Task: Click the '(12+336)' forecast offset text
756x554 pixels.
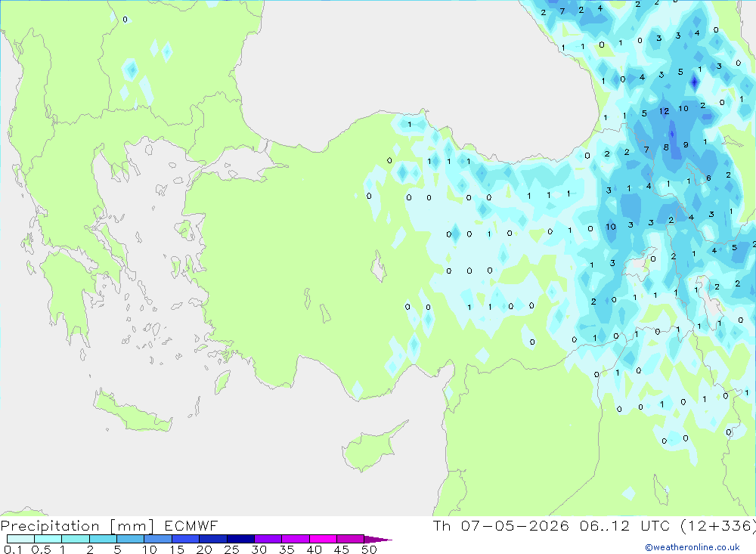Action: pyautogui.click(x=718, y=526)
